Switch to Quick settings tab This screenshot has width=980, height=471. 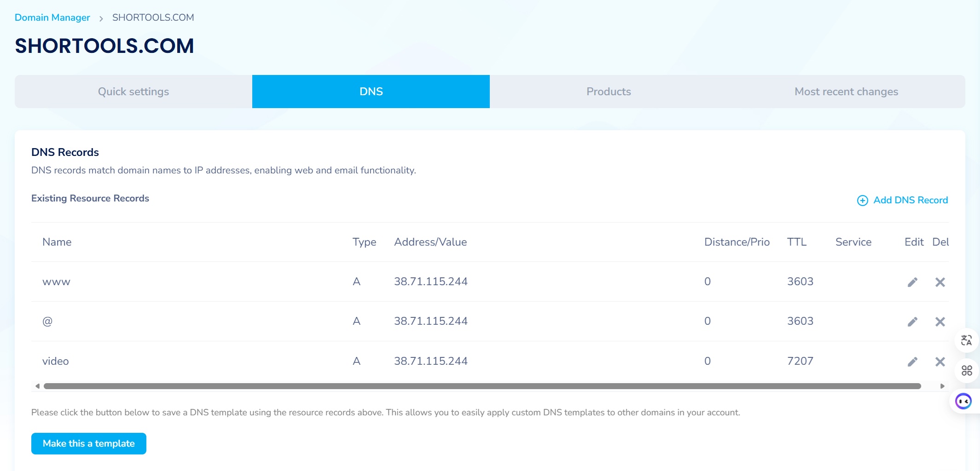tap(133, 92)
